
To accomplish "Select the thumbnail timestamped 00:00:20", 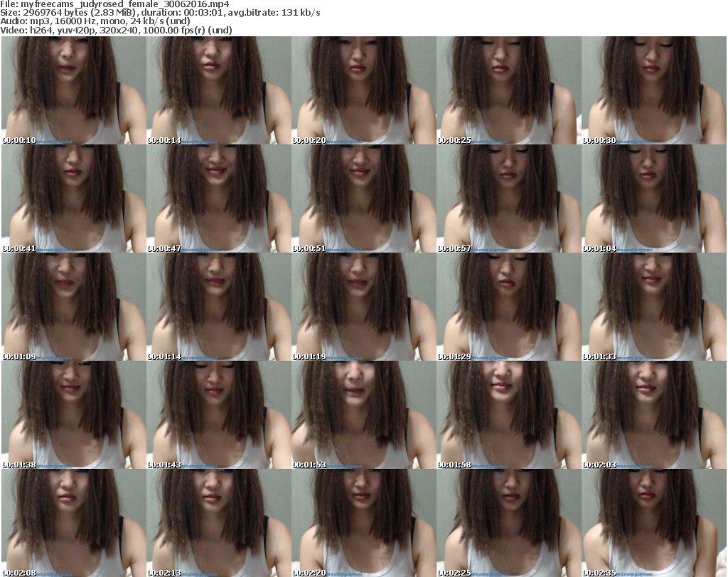I will point(364,90).
